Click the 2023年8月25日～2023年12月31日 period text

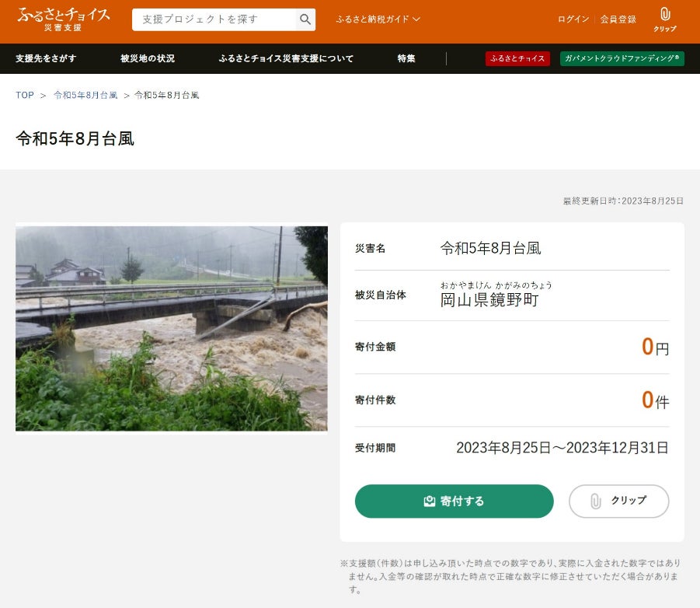click(x=562, y=448)
